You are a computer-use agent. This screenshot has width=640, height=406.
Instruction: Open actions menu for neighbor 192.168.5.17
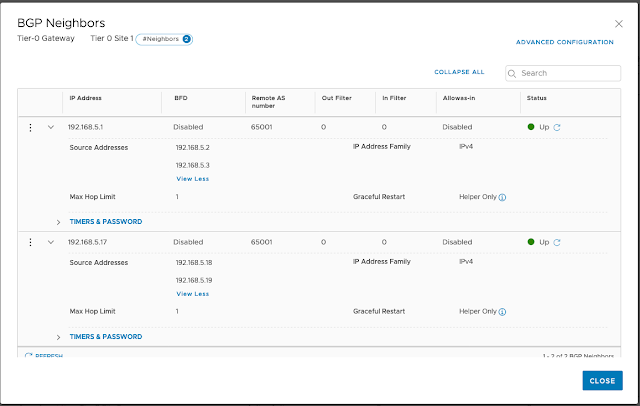(x=31, y=242)
